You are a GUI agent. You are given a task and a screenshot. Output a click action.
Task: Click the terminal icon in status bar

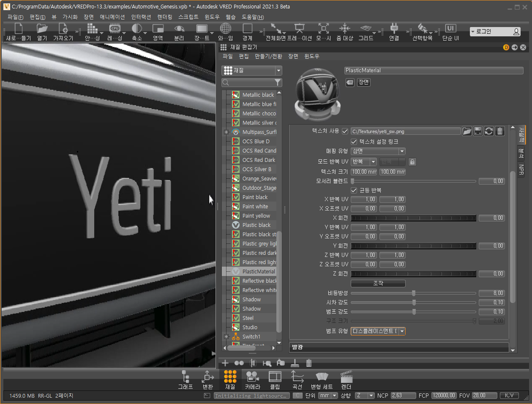(x=207, y=396)
